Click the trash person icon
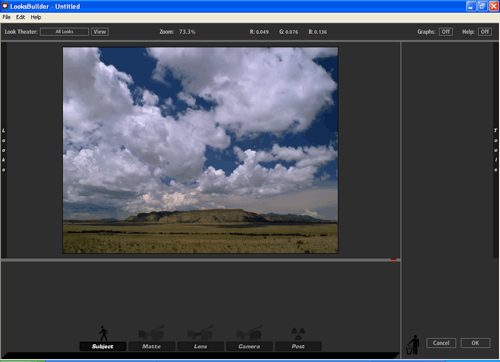Viewport: 500px width, 362px height. (413, 345)
